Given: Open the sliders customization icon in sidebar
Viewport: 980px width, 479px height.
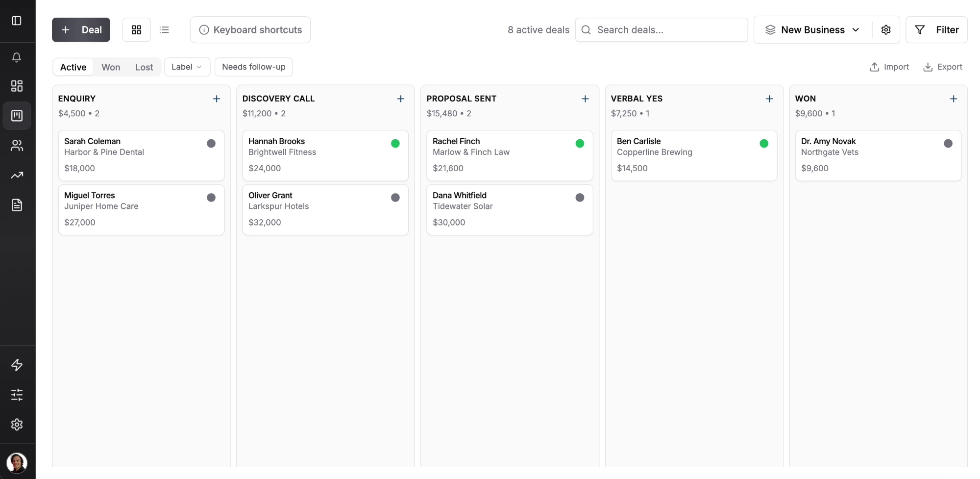Looking at the screenshot, I should coord(17,395).
